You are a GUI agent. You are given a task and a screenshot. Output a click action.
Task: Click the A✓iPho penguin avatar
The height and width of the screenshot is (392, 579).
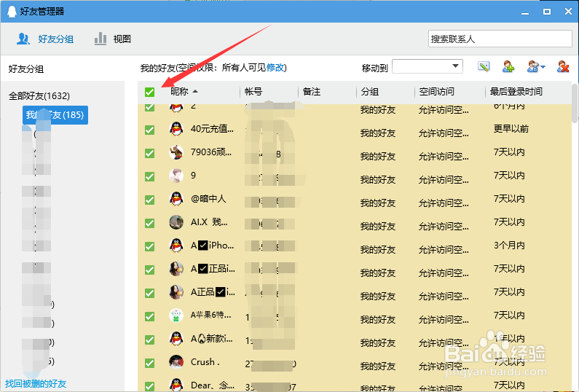click(176, 246)
